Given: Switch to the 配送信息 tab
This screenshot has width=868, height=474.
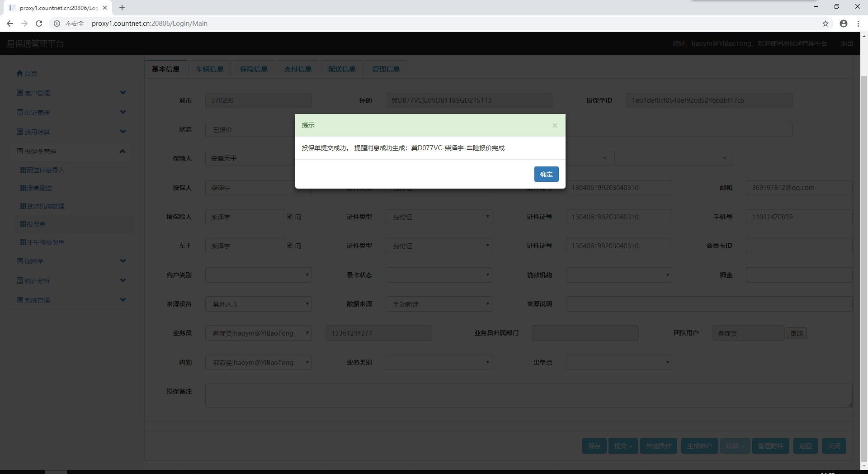Looking at the screenshot, I should [x=342, y=69].
